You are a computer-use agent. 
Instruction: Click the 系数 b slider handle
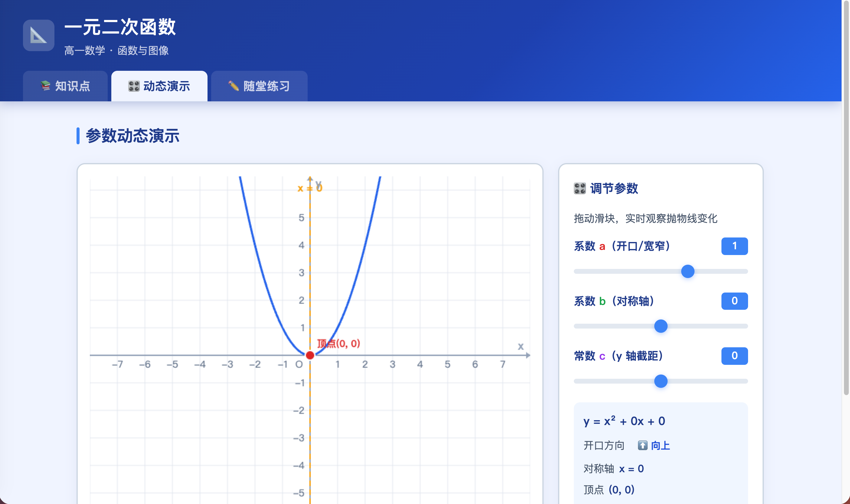click(661, 326)
